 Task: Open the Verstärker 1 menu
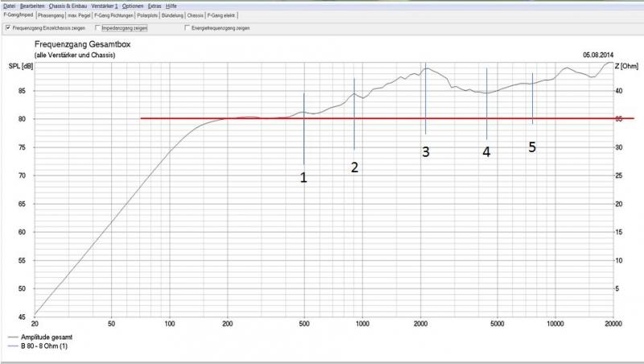(105, 6)
